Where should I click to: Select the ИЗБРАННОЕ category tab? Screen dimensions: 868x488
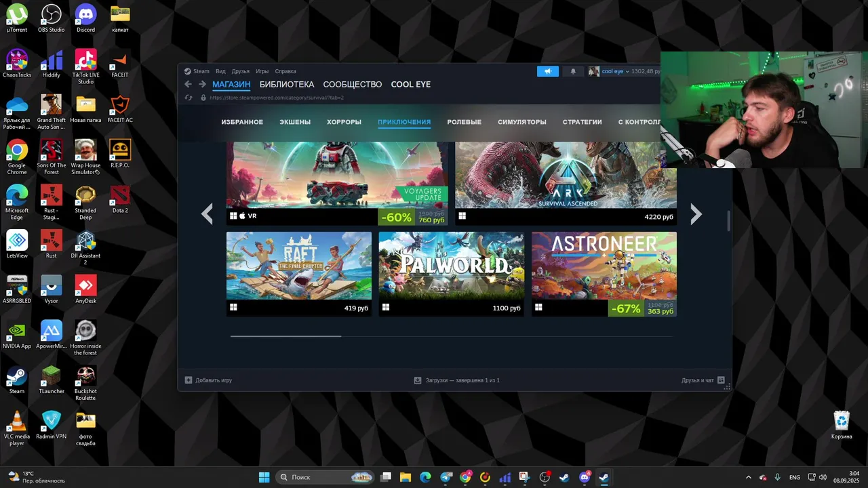[x=242, y=122]
